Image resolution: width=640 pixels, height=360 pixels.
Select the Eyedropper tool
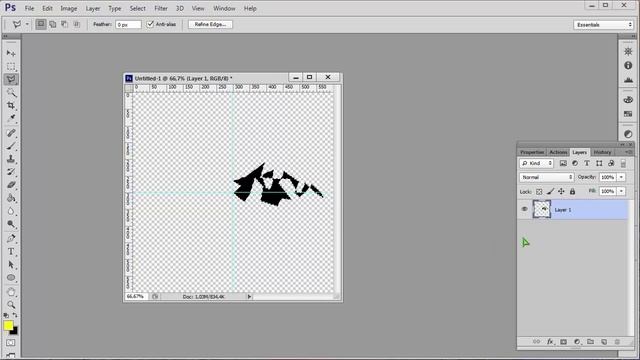point(11,118)
